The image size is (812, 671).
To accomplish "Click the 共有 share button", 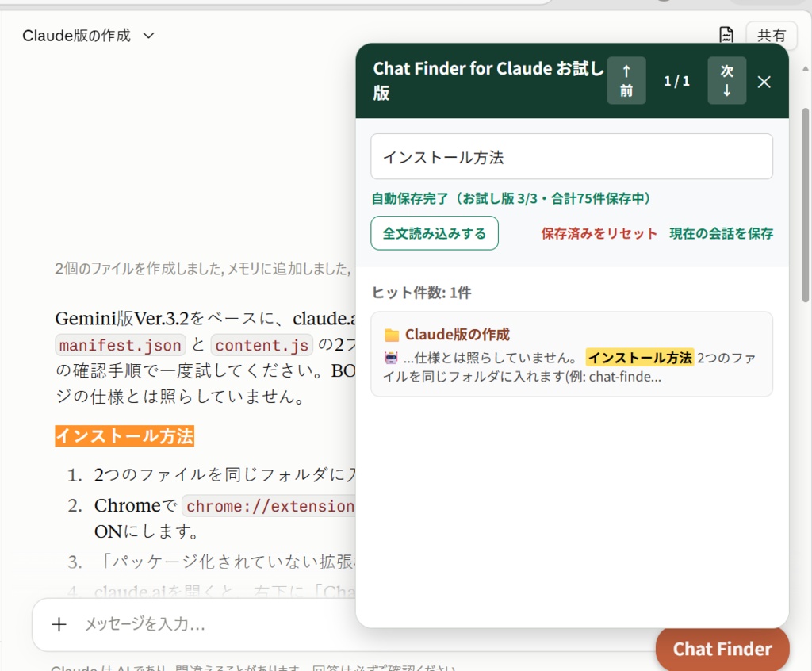I will pyautogui.click(x=771, y=35).
